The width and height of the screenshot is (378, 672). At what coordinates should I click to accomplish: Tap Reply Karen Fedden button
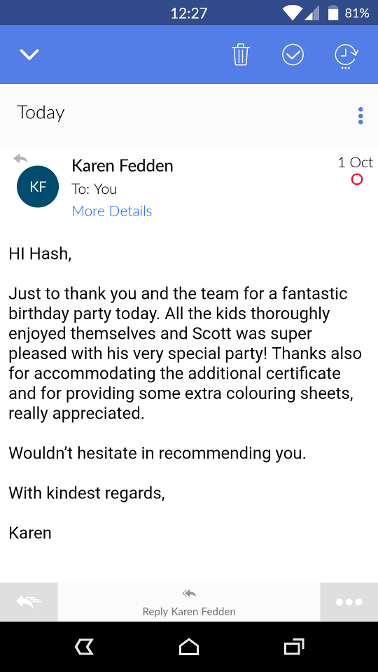tap(189, 602)
